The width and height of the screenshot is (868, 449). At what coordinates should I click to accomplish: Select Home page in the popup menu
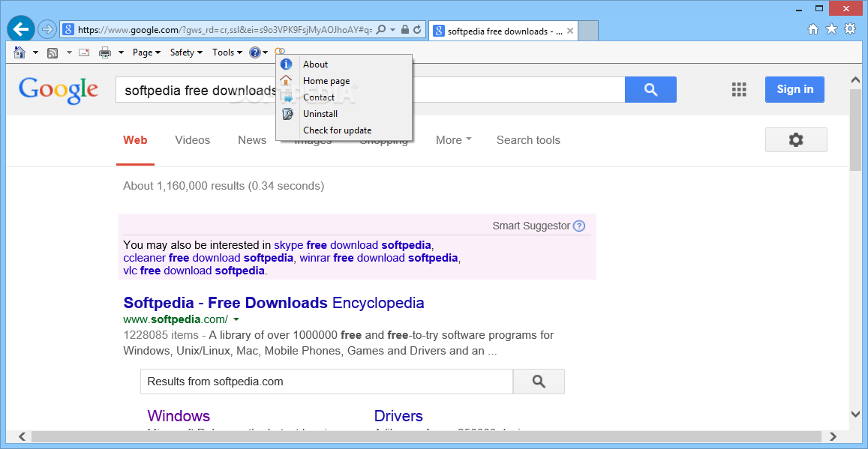(x=344, y=81)
